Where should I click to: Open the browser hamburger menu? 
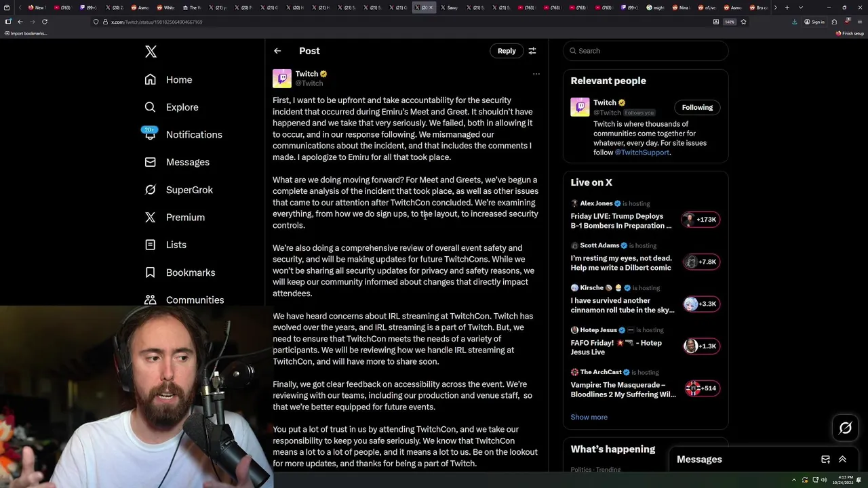(859, 22)
